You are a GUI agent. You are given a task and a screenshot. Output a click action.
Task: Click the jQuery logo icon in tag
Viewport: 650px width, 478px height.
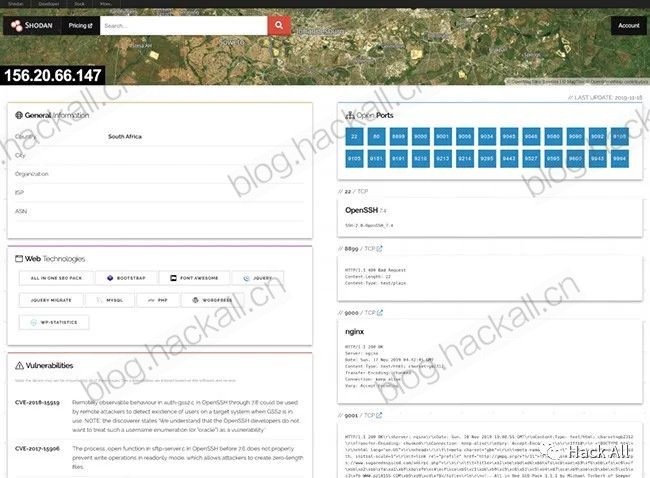[246, 278]
